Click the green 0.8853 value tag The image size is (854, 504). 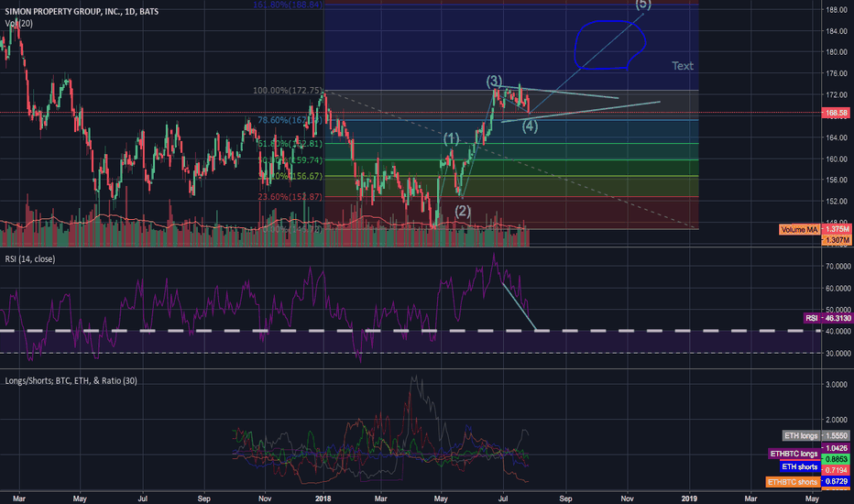pyautogui.click(x=836, y=459)
